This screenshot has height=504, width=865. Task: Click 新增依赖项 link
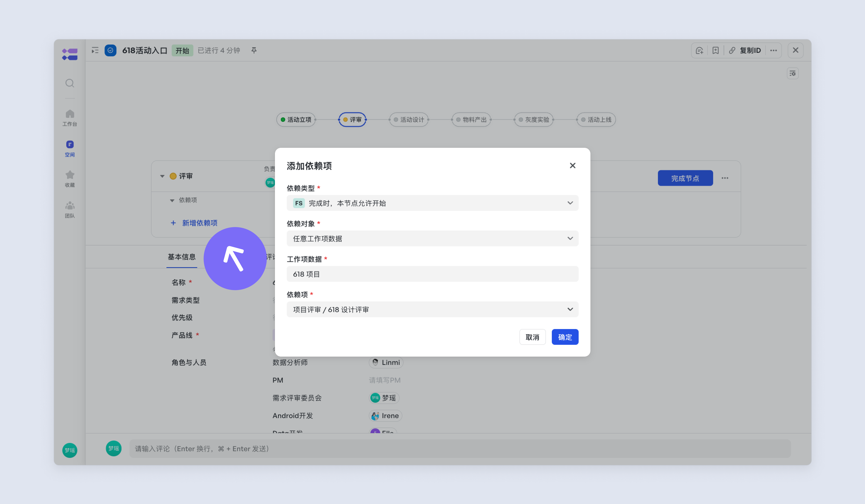coord(194,223)
